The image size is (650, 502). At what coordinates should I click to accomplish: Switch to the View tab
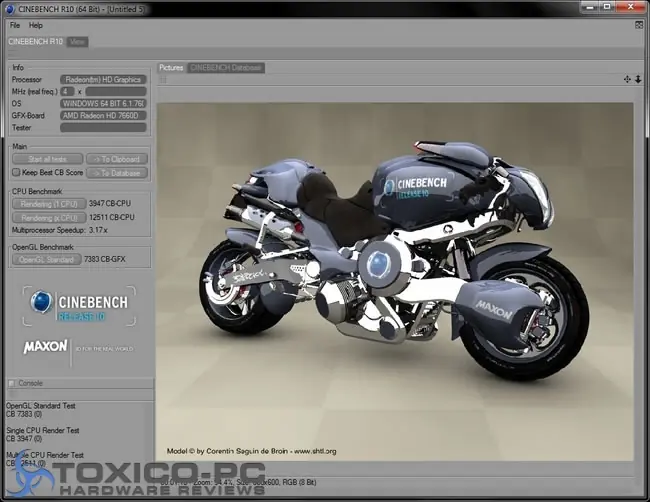77,41
